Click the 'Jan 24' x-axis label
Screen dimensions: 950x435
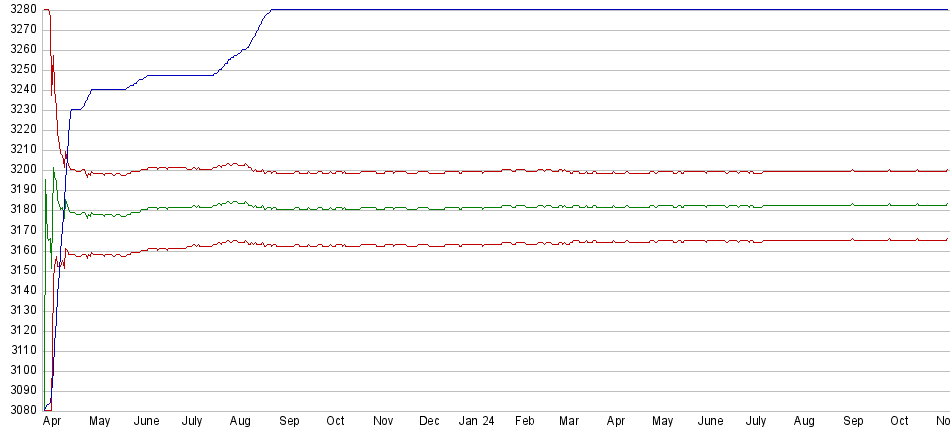pyautogui.click(x=475, y=421)
